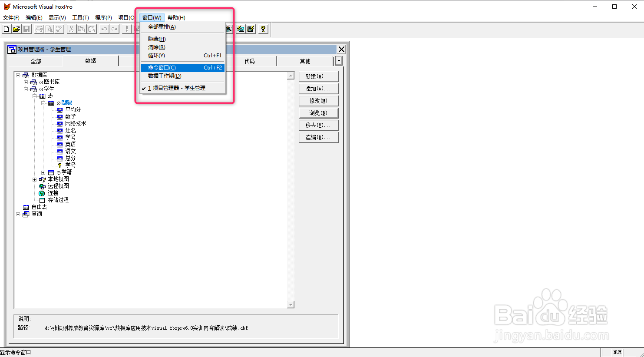Viewport: 644px width, 357px height.
Task: Choose 全部重排 in the menu
Action: tap(182, 27)
